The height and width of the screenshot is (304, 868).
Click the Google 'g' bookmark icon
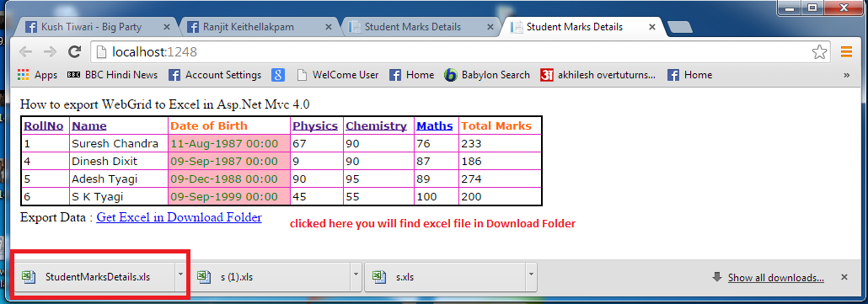tap(278, 75)
